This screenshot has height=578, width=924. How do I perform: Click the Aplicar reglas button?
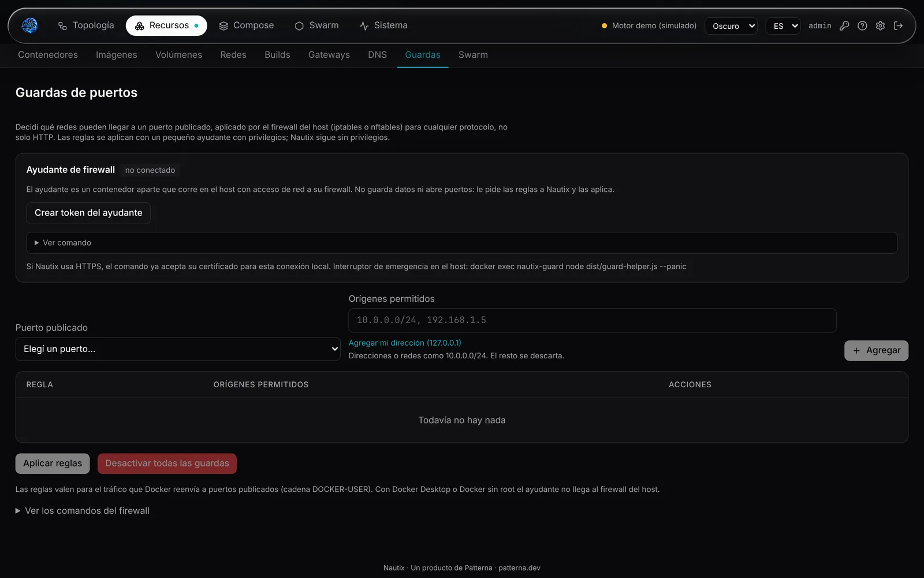pos(53,464)
